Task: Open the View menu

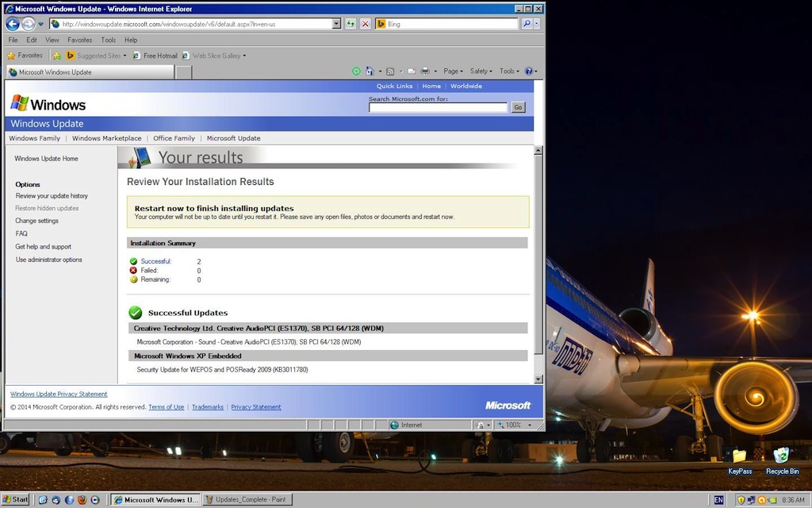Action: point(52,40)
